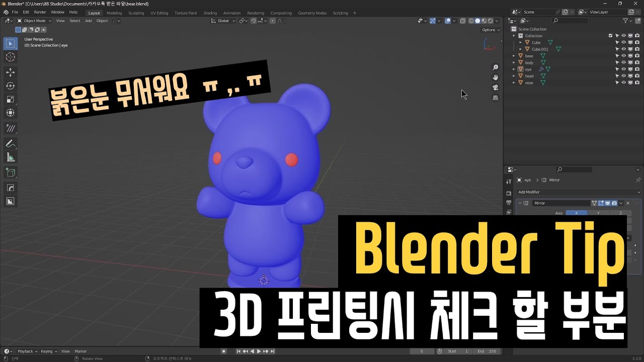Jump to timeline end frame

pyautogui.click(x=272, y=351)
